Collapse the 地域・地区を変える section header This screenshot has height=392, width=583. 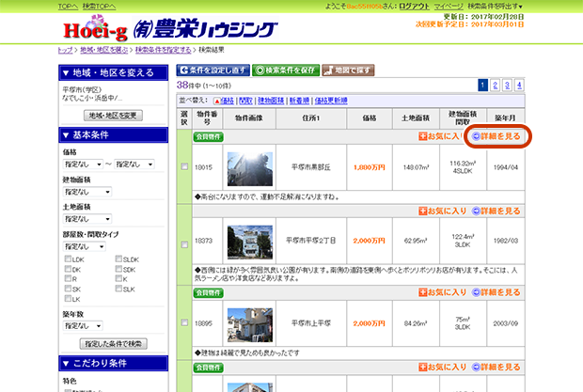coord(114,72)
